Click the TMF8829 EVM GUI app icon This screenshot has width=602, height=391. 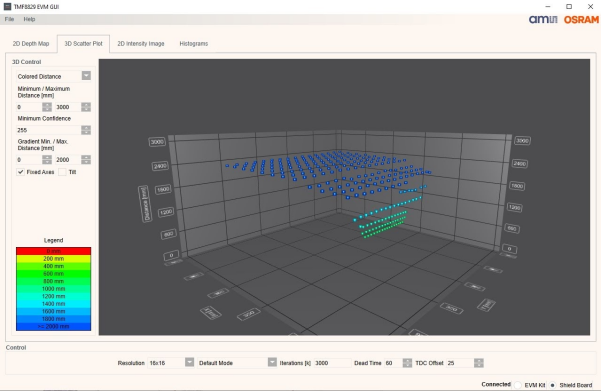point(7,7)
